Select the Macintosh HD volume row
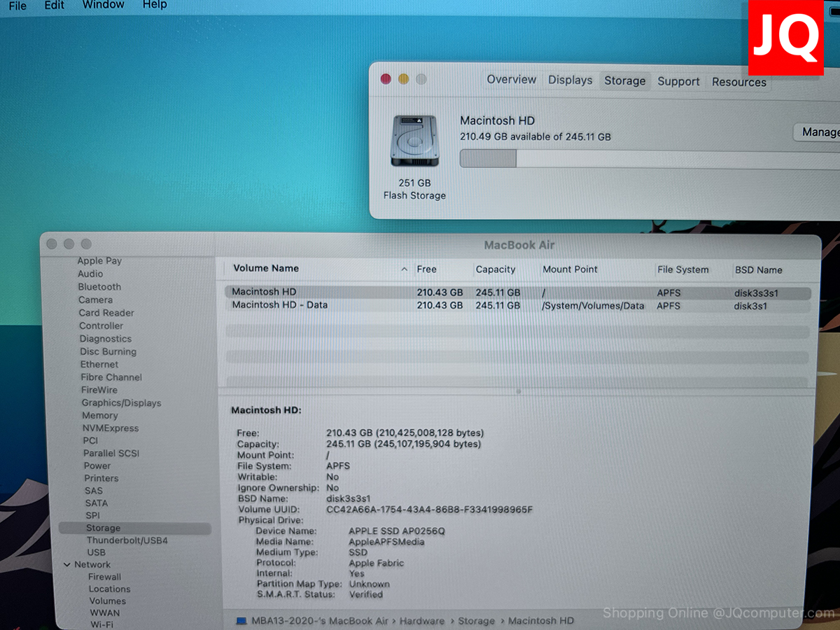This screenshot has width=840, height=630. pos(518,293)
